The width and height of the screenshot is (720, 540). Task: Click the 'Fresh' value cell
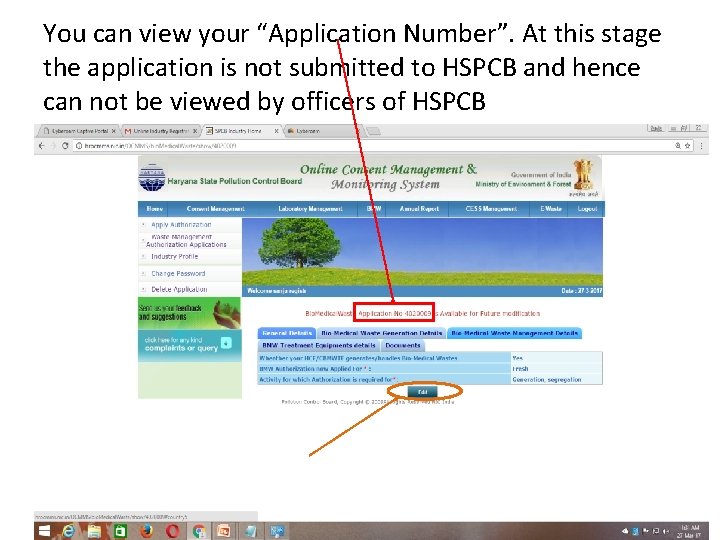click(x=556, y=369)
